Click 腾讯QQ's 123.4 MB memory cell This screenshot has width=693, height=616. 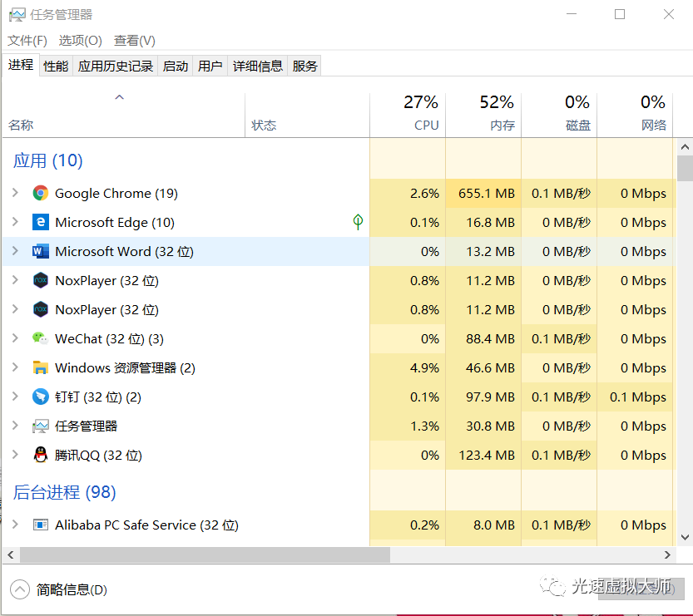483,455
